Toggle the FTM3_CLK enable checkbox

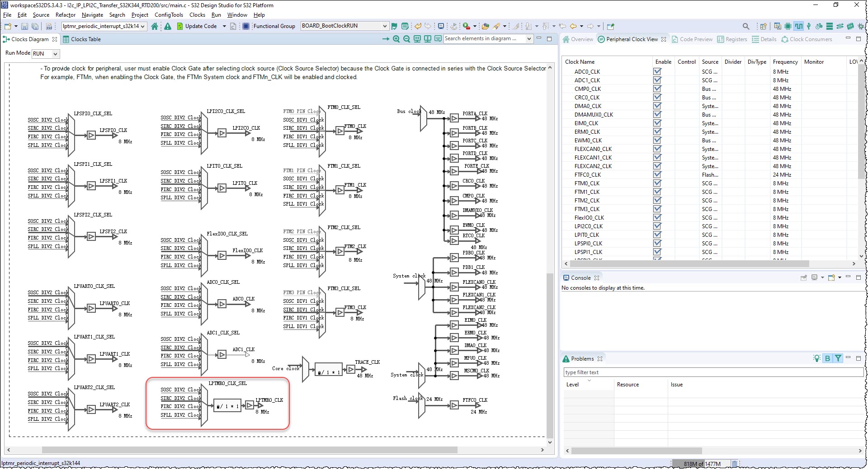click(x=657, y=209)
